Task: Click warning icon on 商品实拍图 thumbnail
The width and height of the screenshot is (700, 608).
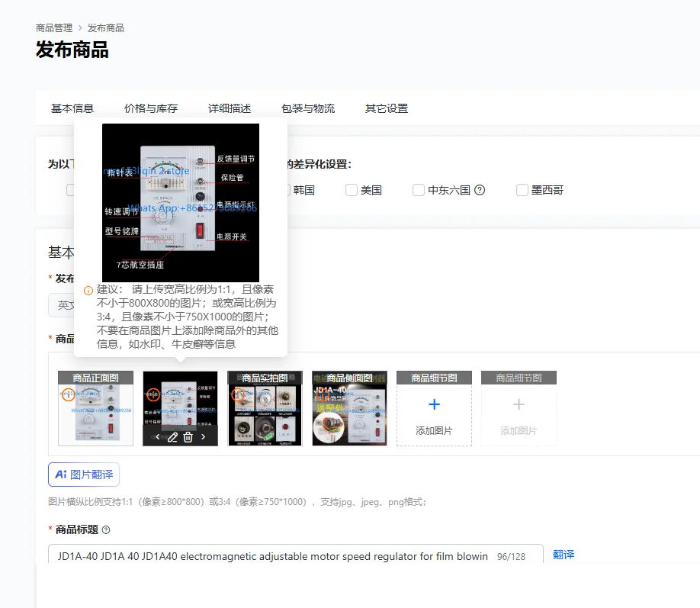Action: [238, 394]
